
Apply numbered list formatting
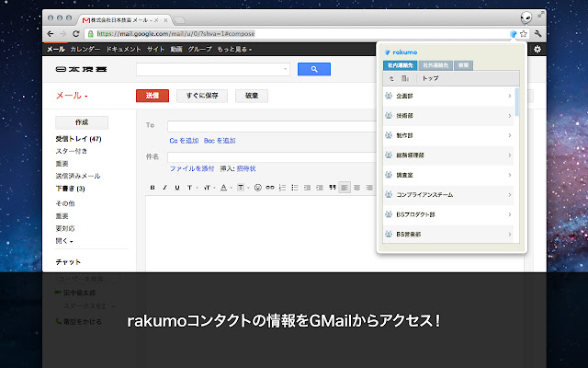tap(282, 188)
